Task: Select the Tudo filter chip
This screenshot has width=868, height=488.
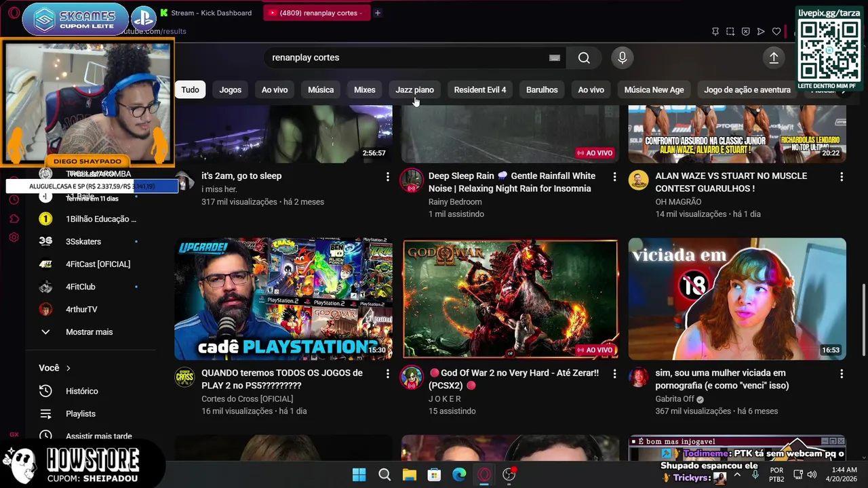Action: point(190,89)
